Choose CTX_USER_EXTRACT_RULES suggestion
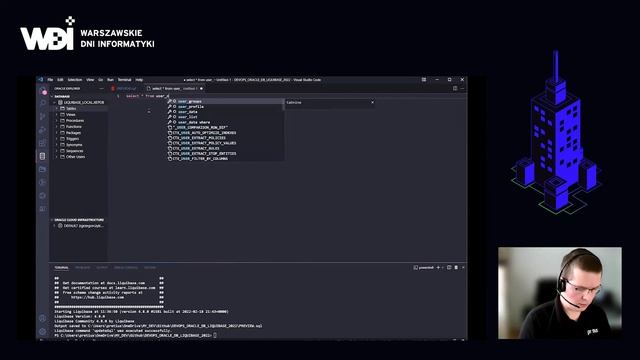The width and height of the screenshot is (640, 360). (x=225, y=149)
